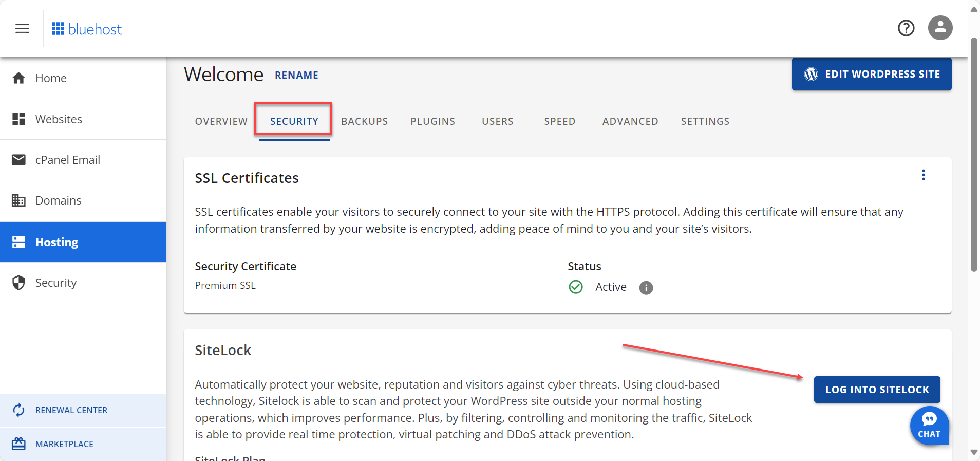The image size is (980, 461).
Task: Click the Security shield icon
Action: coord(18,283)
